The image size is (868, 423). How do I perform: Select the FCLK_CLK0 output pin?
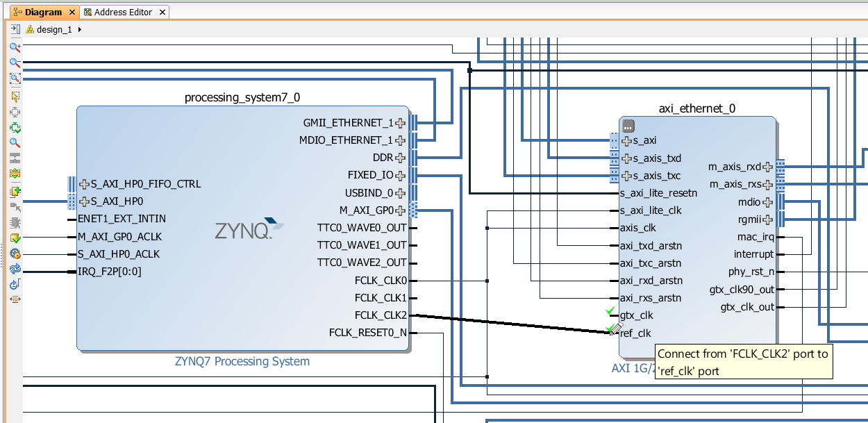click(381, 281)
